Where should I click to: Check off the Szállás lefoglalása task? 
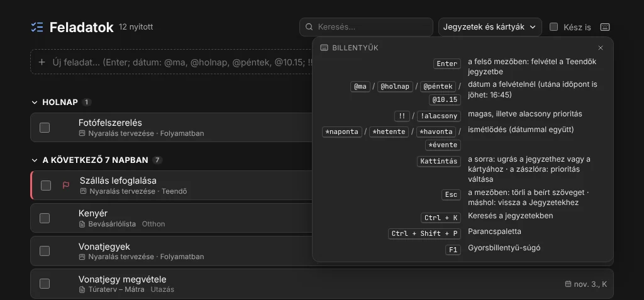46,186
